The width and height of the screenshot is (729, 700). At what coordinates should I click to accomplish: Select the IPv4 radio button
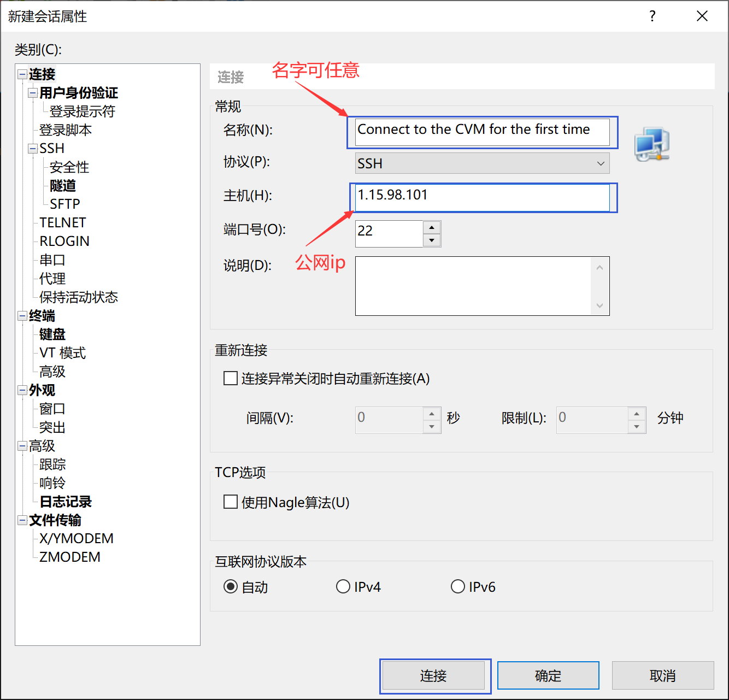(x=343, y=587)
